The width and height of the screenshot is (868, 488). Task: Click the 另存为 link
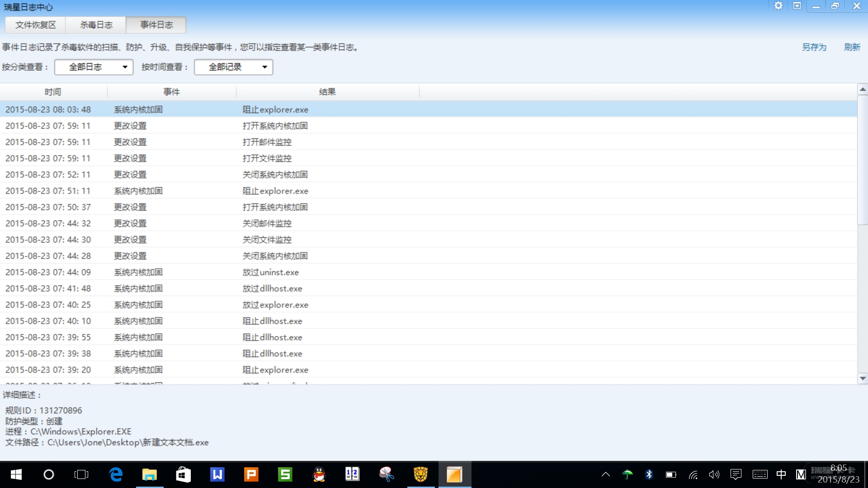click(x=814, y=47)
